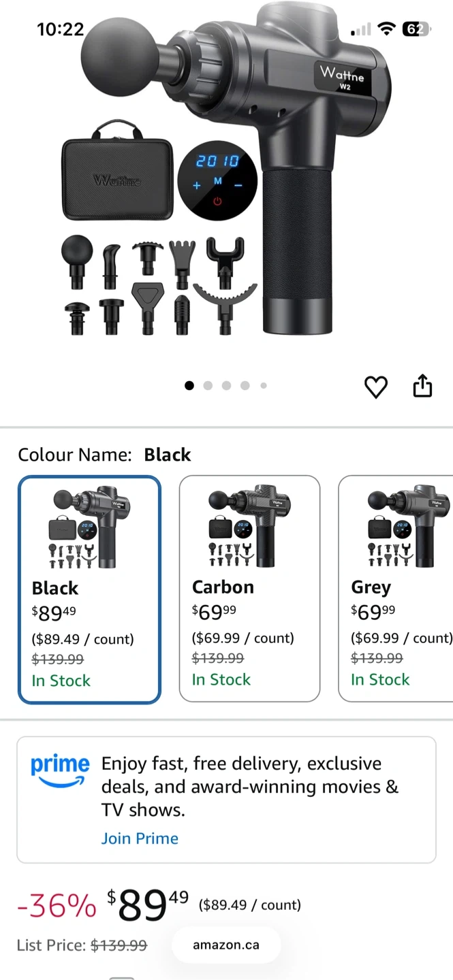453x980 pixels.
Task: Tap the share icon
Action: click(422, 386)
